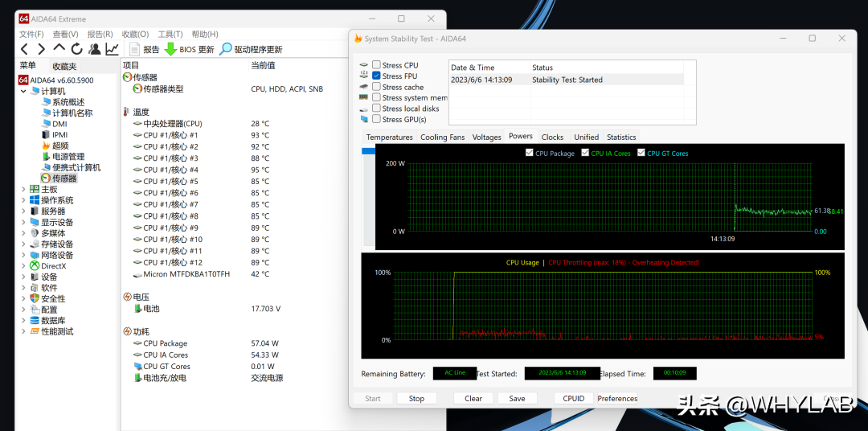Expand the 操作系统 tree node
This screenshot has width=868, height=431.
click(x=23, y=200)
